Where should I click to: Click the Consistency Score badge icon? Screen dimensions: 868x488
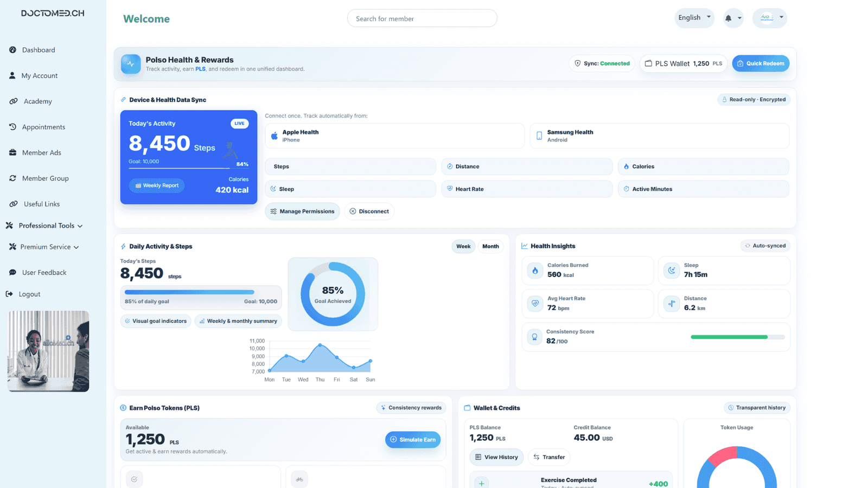click(x=534, y=337)
